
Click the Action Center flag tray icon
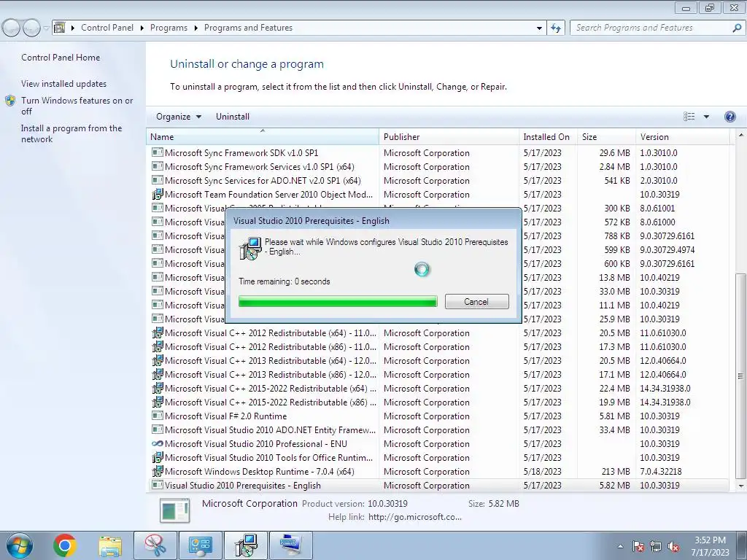pyautogui.click(x=638, y=546)
